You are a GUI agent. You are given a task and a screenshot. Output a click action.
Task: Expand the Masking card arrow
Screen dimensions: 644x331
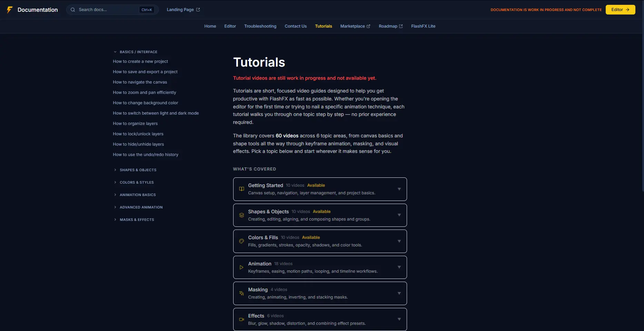(399, 293)
